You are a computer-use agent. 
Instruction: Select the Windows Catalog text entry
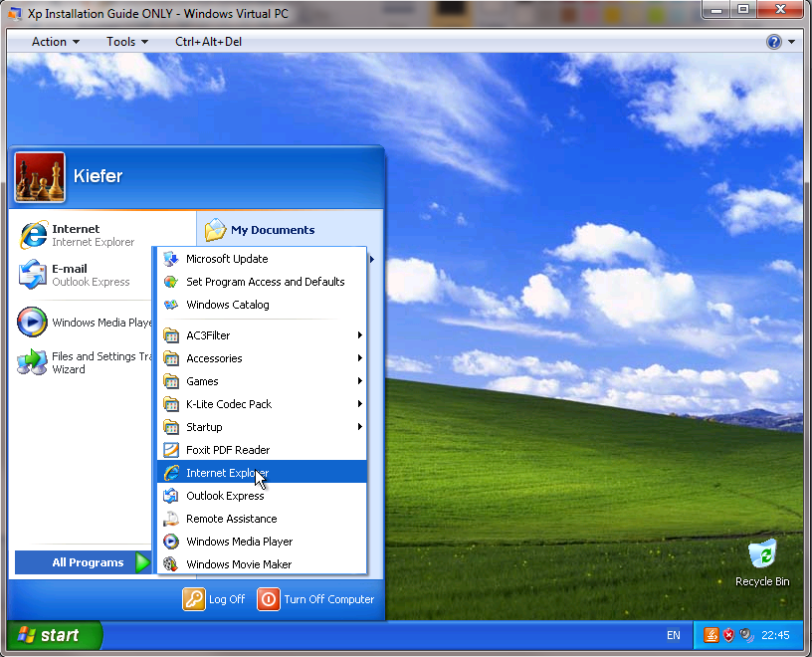[x=227, y=305]
